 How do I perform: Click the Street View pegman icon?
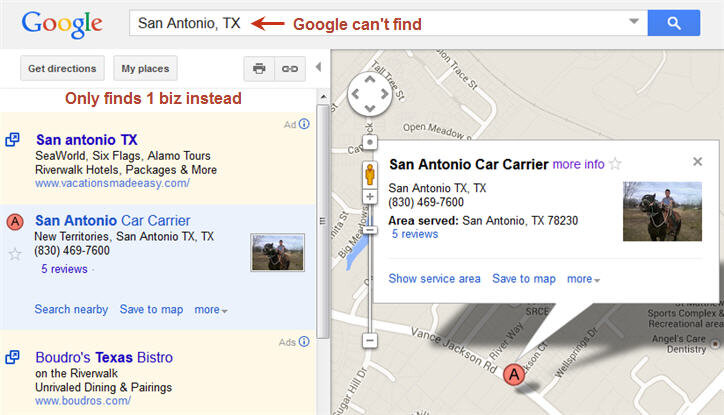click(369, 175)
